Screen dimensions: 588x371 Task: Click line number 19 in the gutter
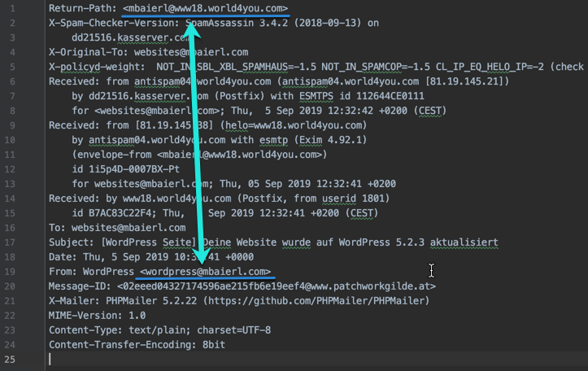click(10, 272)
